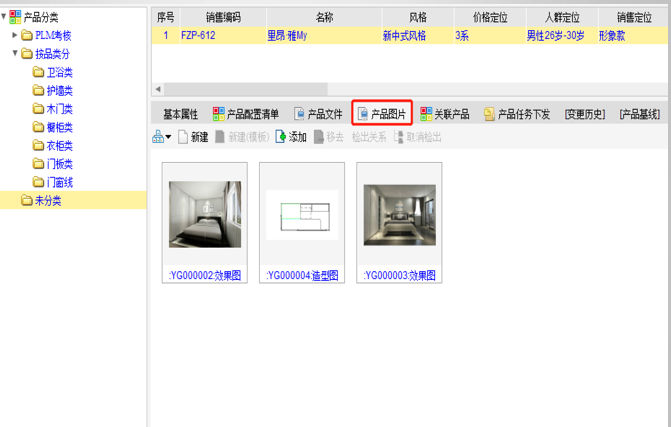Click the folder icon beside 木门类

click(39, 109)
